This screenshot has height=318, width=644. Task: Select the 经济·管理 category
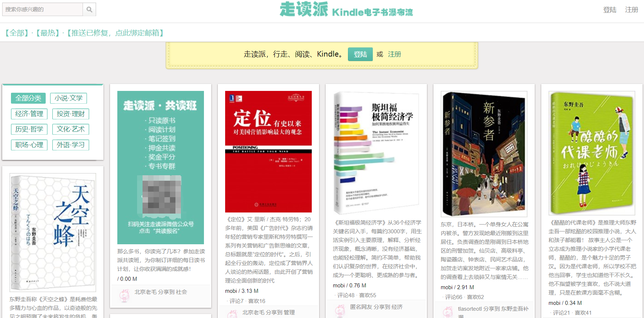pos(29,114)
